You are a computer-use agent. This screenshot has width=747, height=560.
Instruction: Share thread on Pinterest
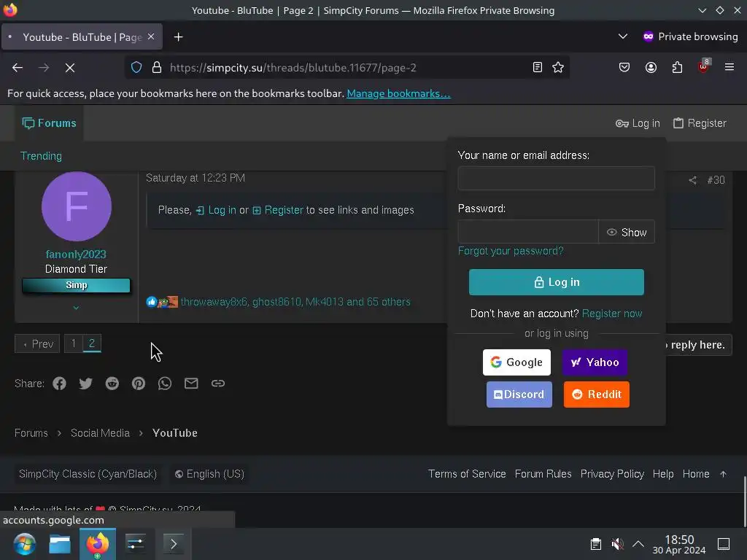pyautogui.click(x=139, y=384)
